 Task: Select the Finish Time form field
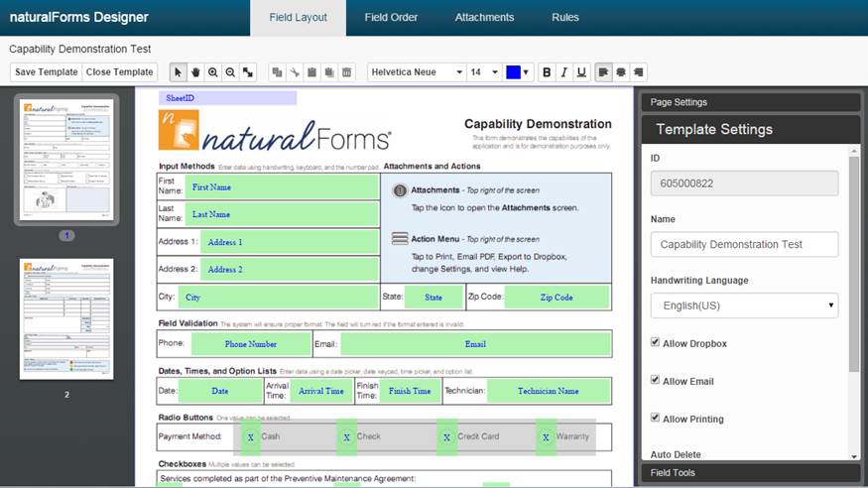point(410,391)
